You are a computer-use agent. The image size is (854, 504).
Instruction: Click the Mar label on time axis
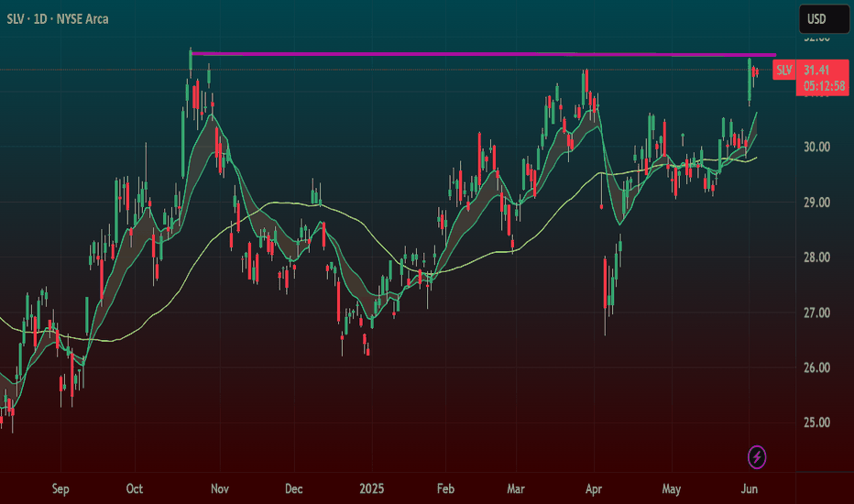[516, 488]
